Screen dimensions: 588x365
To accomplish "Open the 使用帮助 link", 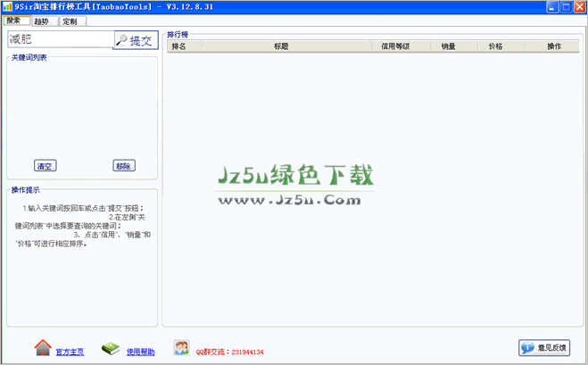I will (x=140, y=352).
